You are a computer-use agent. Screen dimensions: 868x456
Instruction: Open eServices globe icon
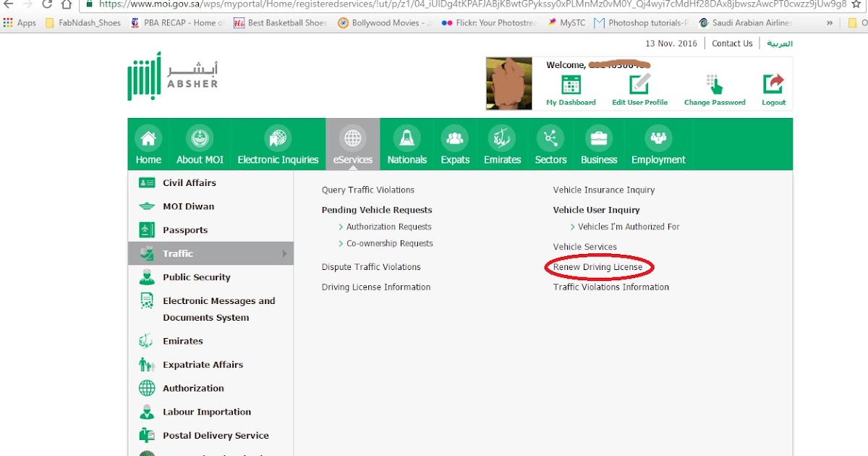[352, 138]
